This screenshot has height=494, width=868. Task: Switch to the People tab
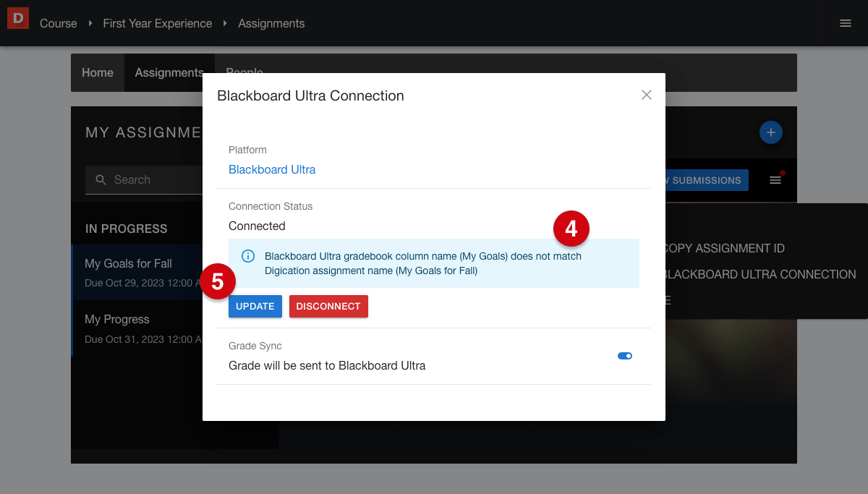click(244, 72)
